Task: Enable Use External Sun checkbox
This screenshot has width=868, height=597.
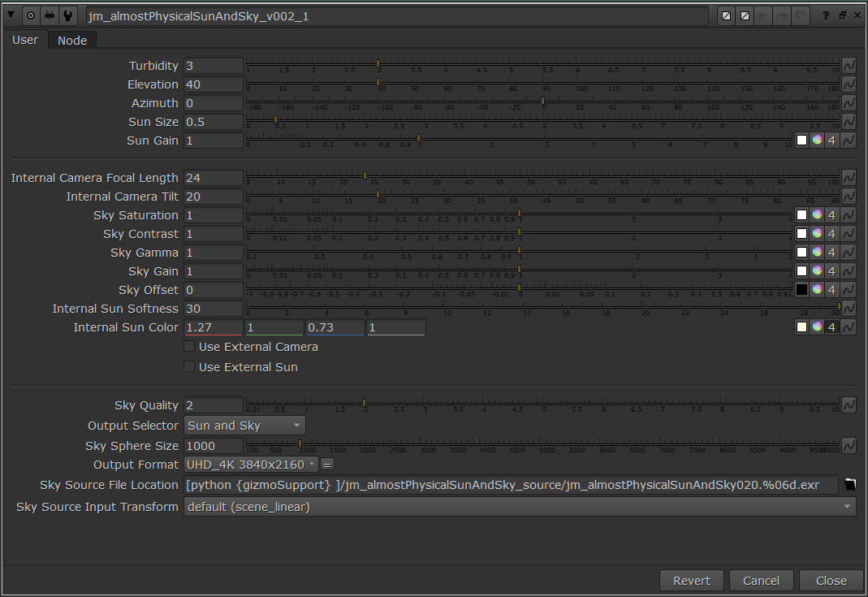Action: coord(190,367)
